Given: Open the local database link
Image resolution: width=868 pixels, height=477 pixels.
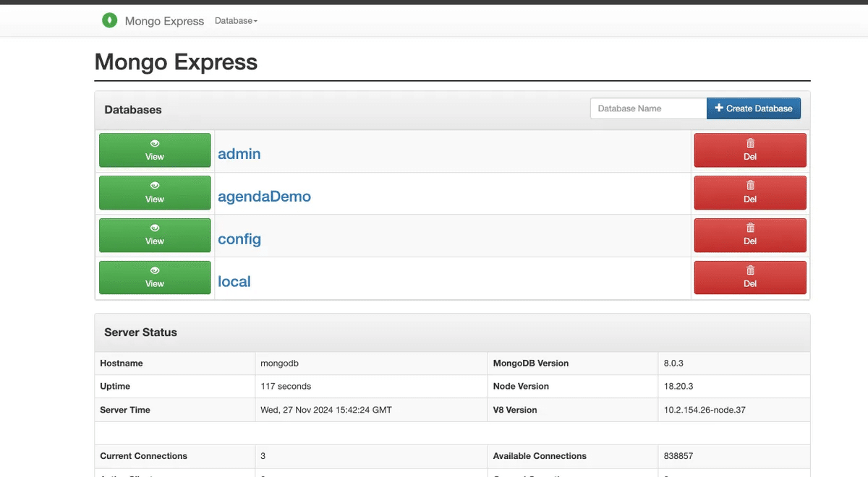Looking at the screenshot, I should [234, 281].
